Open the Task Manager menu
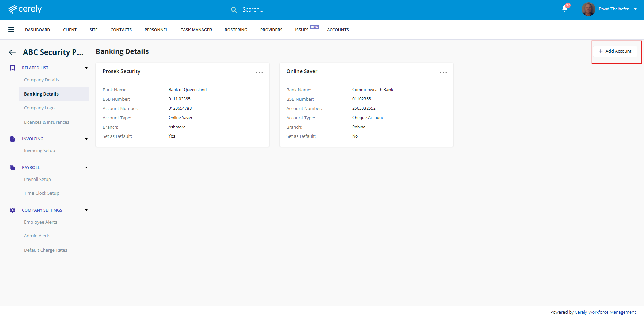The width and height of the screenshot is (644, 316). click(x=196, y=30)
